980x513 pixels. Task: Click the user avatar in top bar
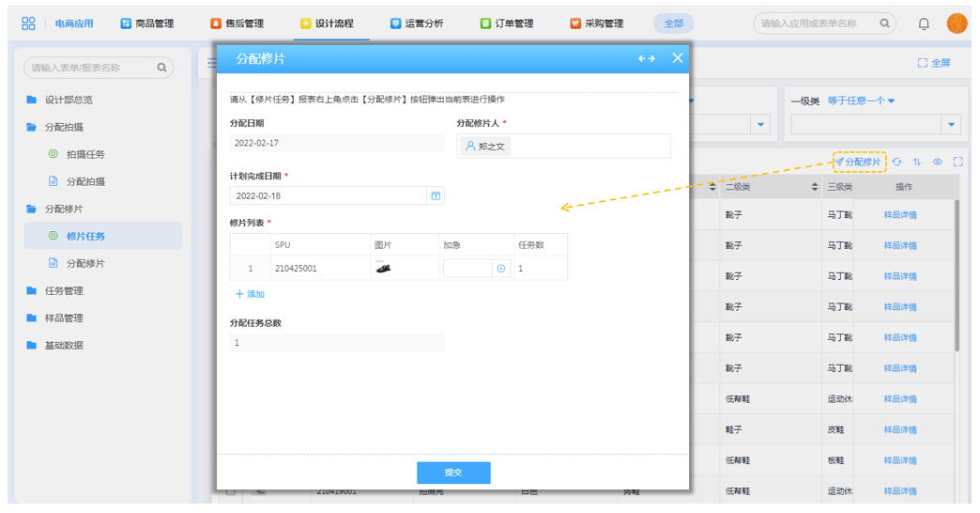(x=957, y=23)
